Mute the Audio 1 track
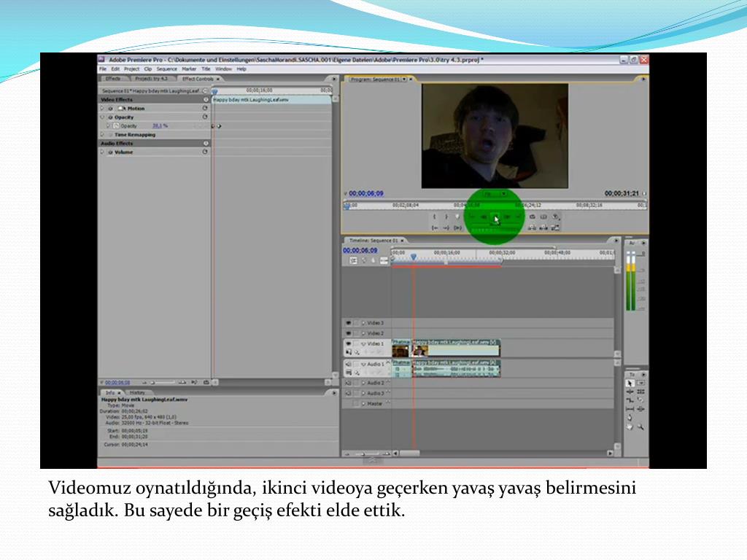 click(x=348, y=364)
